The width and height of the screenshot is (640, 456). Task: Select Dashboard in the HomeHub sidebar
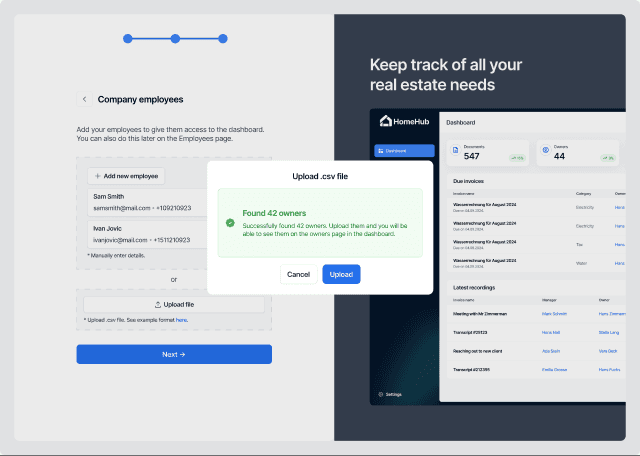(x=404, y=151)
